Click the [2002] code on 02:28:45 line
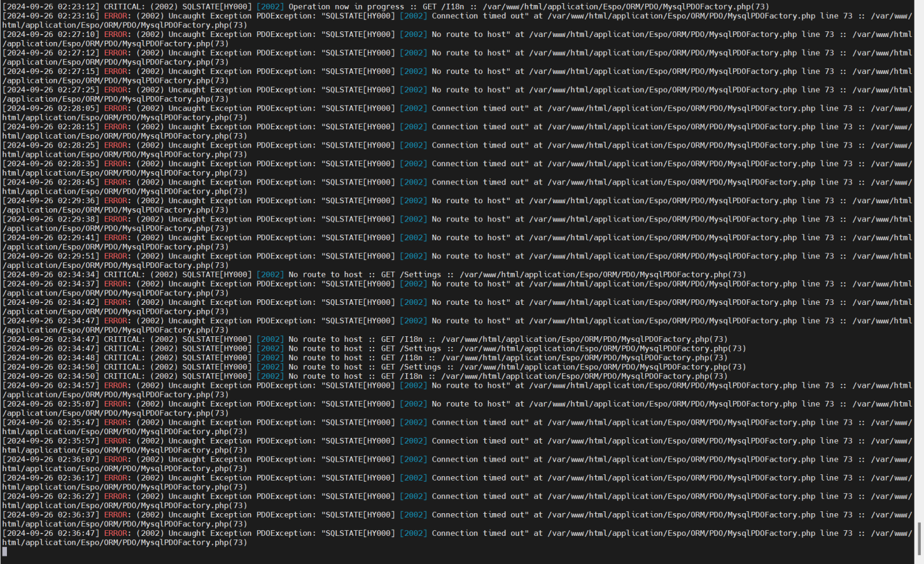 point(414,183)
